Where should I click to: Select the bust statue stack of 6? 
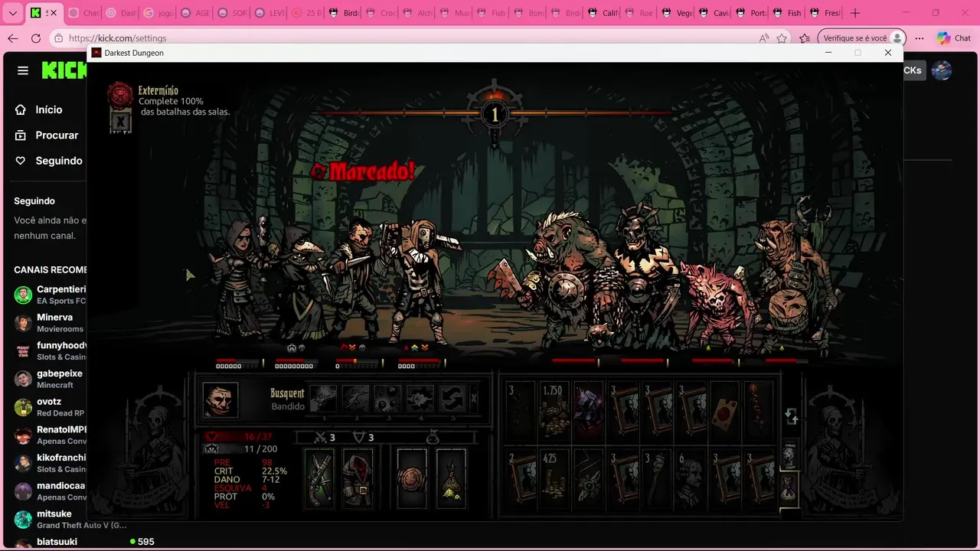(691, 479)
